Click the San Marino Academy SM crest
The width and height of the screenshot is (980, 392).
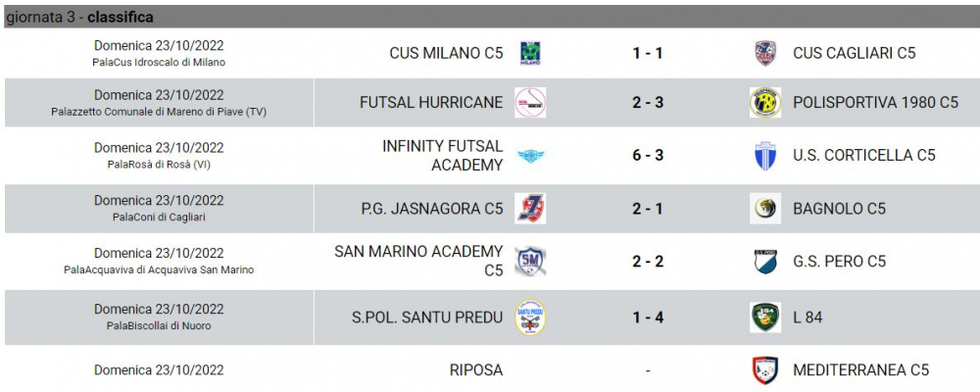[x=530, y=261]
